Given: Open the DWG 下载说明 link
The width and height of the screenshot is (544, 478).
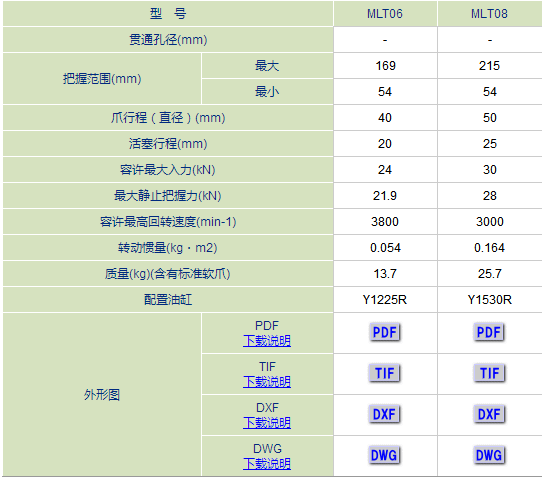Looking at the screenshot, I should [267, 463].
